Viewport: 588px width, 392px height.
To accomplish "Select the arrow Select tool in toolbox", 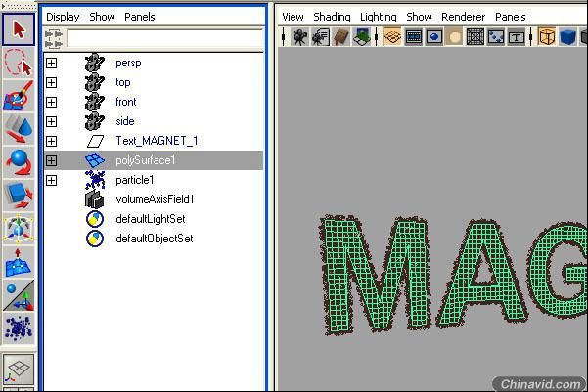I will (x=19, y=29).
